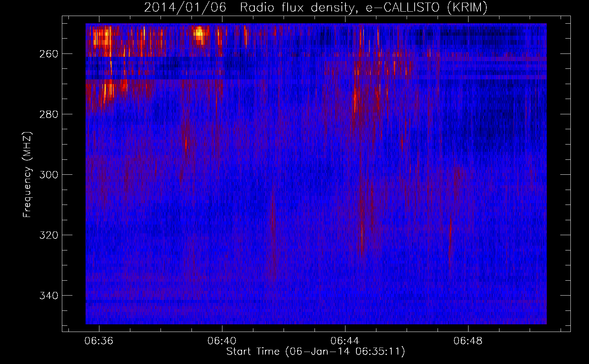Click the 260 frequency tick label

49,54
